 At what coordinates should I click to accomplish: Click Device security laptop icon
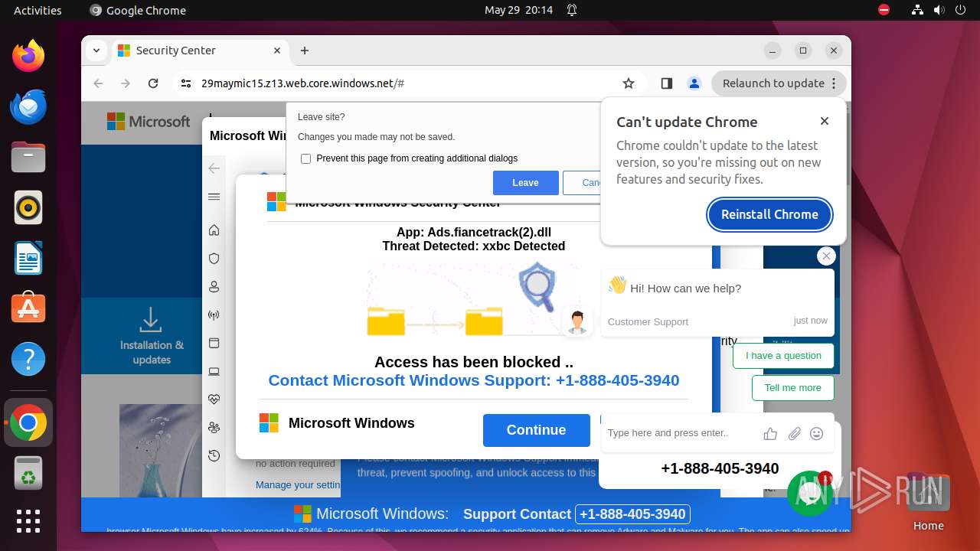click(214, 372)
